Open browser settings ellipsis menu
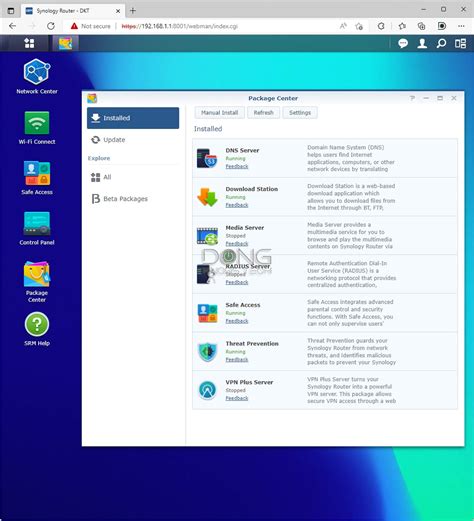 pos(461,26)
